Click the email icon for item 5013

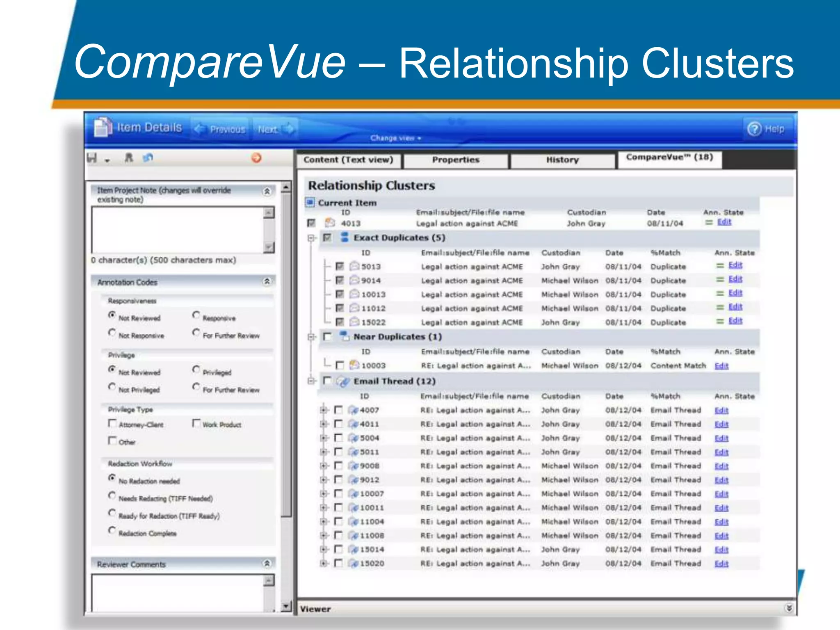point(354,267)
